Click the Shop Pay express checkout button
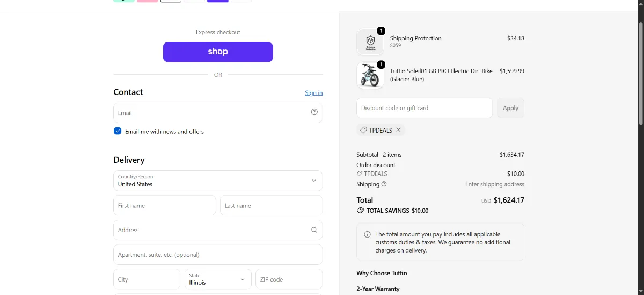Viewport: 644px width, 295px height. [x=218, y=52]
